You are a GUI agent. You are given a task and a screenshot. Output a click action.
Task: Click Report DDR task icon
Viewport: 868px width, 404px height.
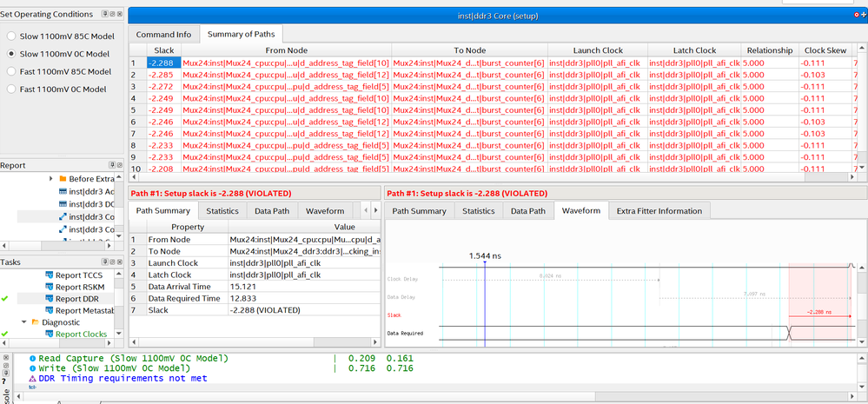click(x=50, y=298)
